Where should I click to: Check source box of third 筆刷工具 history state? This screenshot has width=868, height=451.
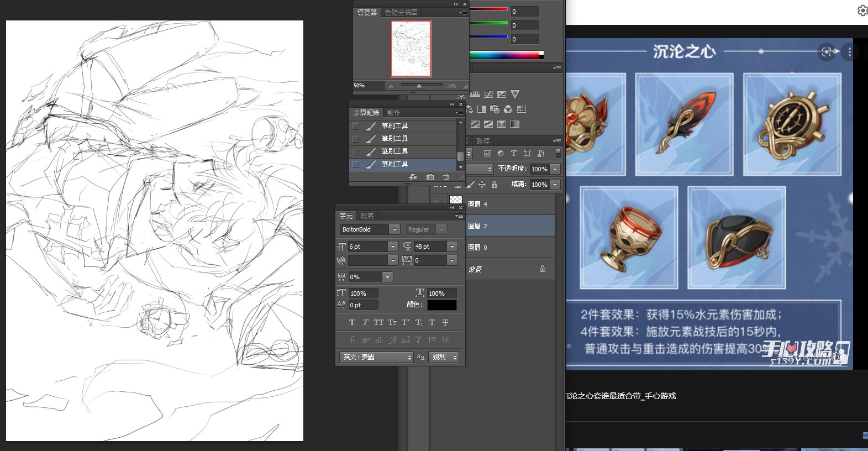(x=356, y=151)
